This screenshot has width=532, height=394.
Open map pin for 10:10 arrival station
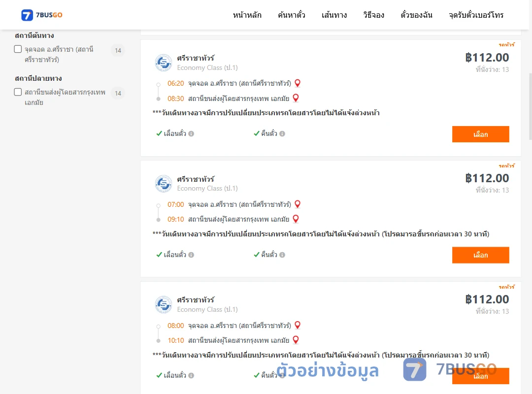[x=296, y=340]
